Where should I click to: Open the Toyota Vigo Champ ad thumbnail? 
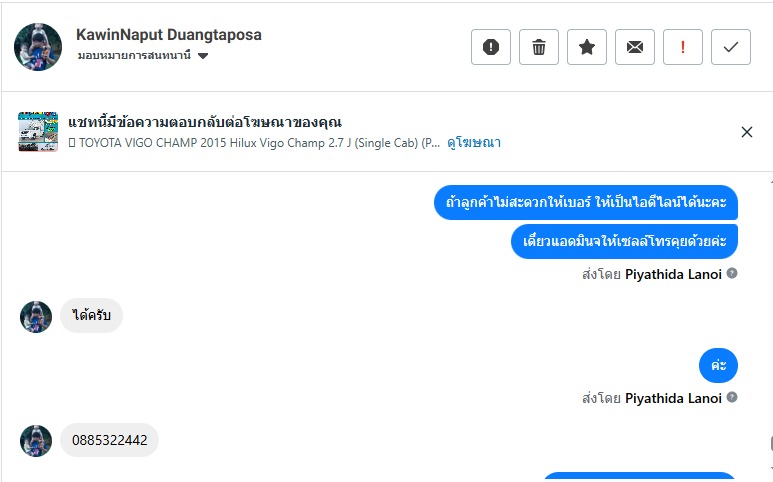click(x=38, y=132)
